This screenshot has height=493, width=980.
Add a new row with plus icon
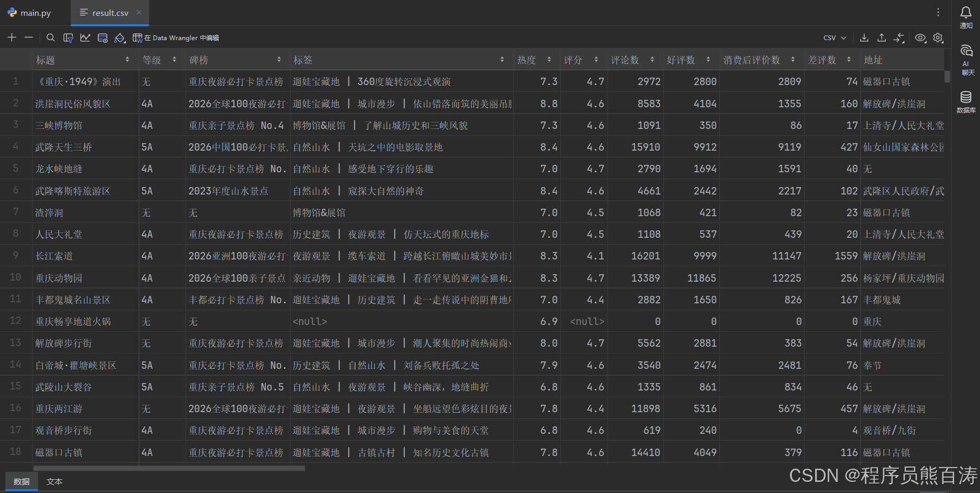12,38
